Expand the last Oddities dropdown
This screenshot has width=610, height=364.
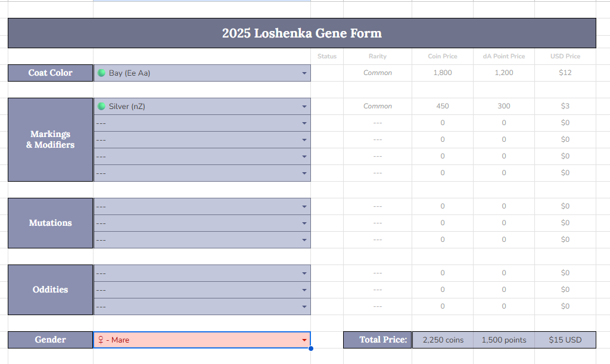304,307
